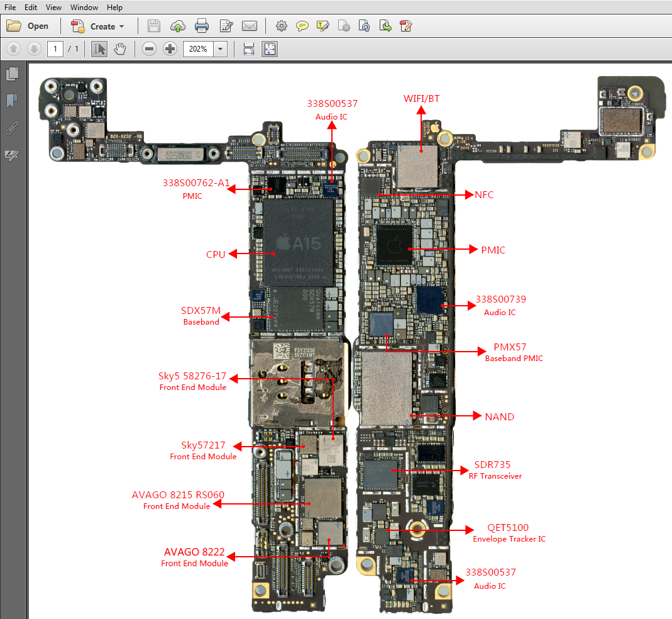The image size is (672, 619).
Task: Activate the Hand pan tool
Action: (x=119, y=49)
